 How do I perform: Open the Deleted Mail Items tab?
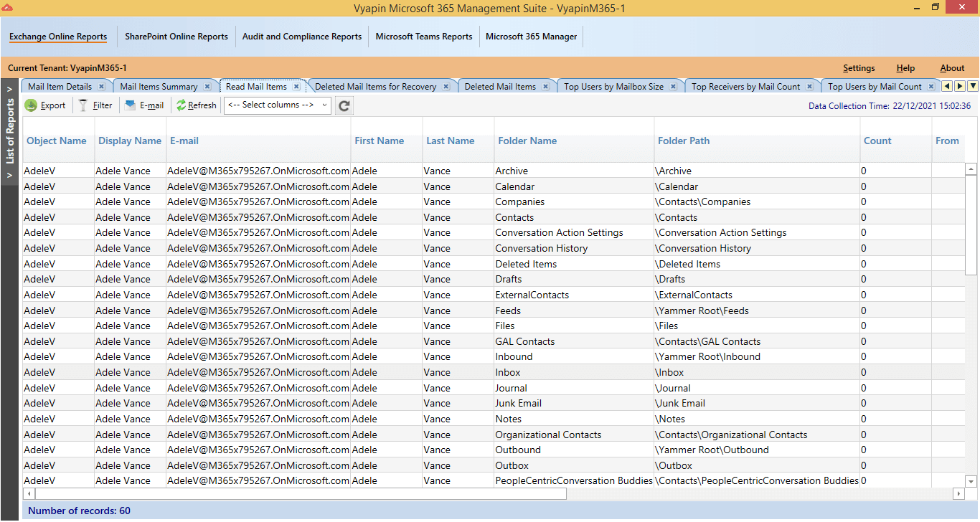coord(500,87)
